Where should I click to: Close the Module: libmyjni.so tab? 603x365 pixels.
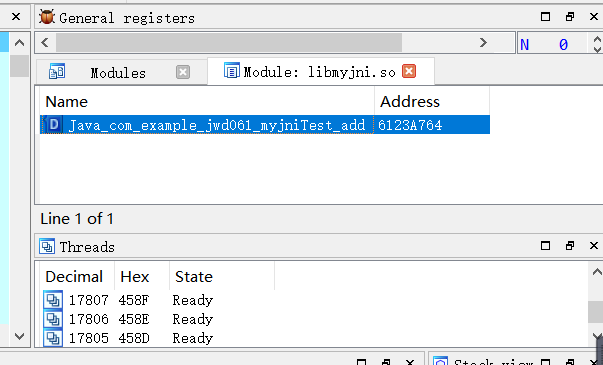tap(409, 71)
